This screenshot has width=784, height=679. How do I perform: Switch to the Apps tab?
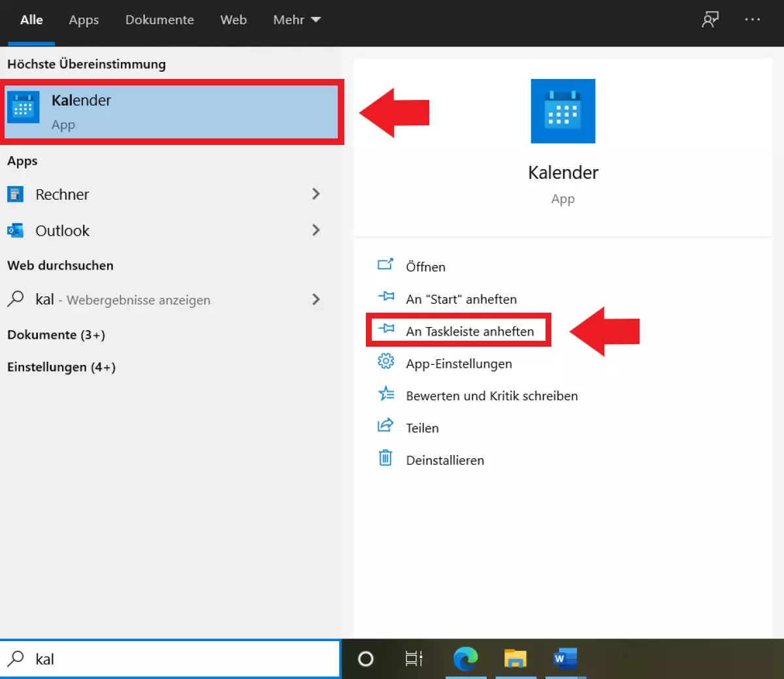84,20
